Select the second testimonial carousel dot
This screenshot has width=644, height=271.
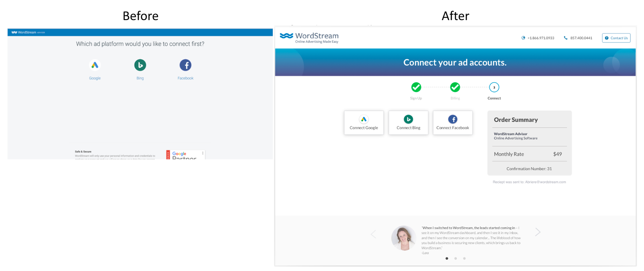(x=455, y=259)
